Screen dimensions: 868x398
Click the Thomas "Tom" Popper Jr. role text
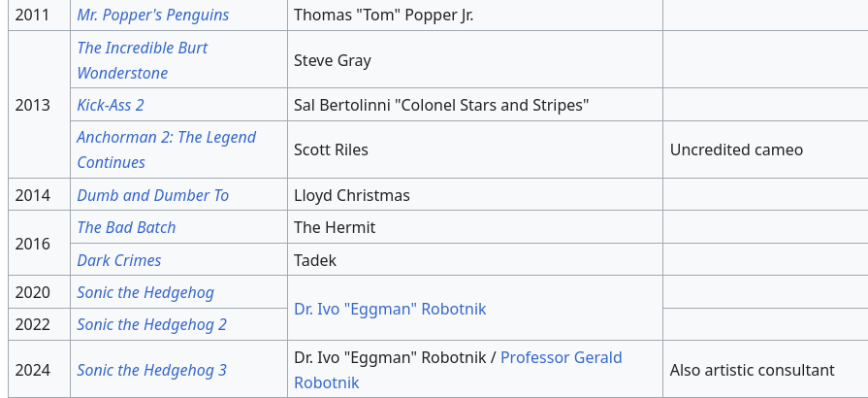click(x=384, y=15)
